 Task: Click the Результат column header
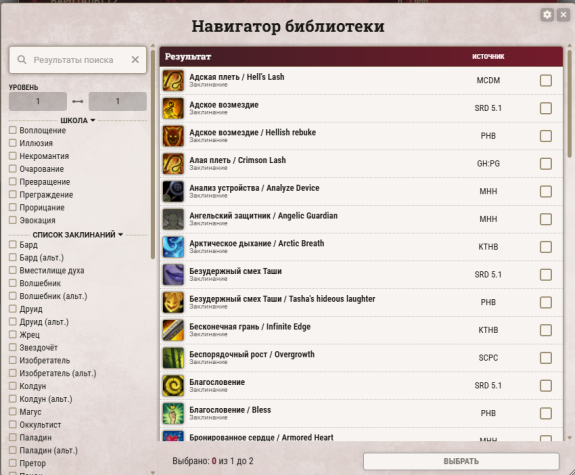coord(188,57)
